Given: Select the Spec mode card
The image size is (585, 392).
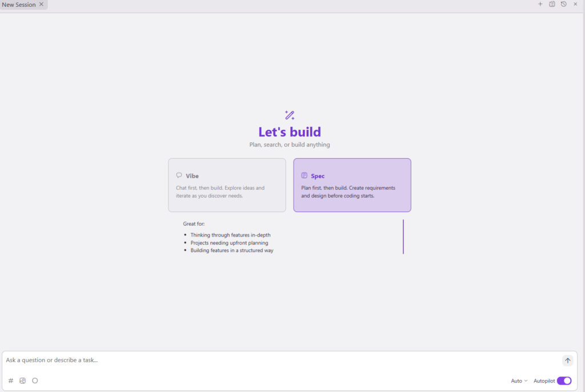Looking at the screenshot, I should pos(352,185).
